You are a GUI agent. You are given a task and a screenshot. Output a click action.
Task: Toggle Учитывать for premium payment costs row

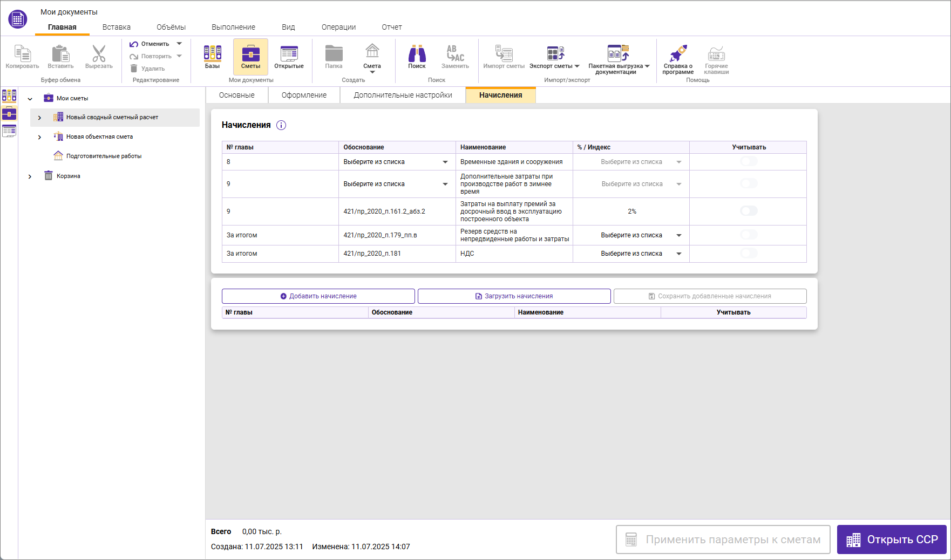pos(749,211)
